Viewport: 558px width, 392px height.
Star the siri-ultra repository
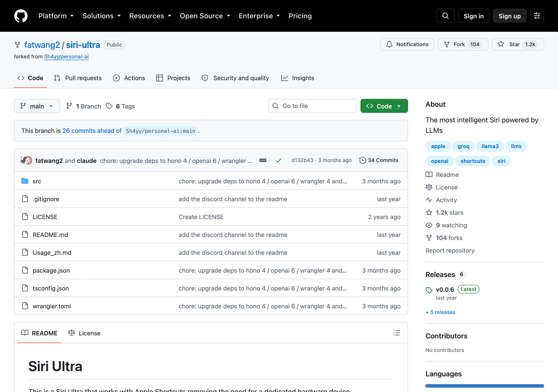click(518, 44)
